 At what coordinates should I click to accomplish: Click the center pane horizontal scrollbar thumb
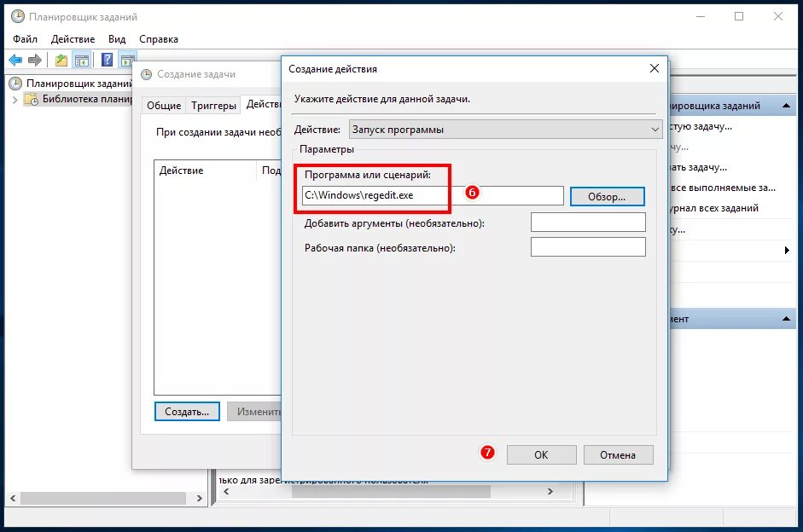click(x=391, y=492)
